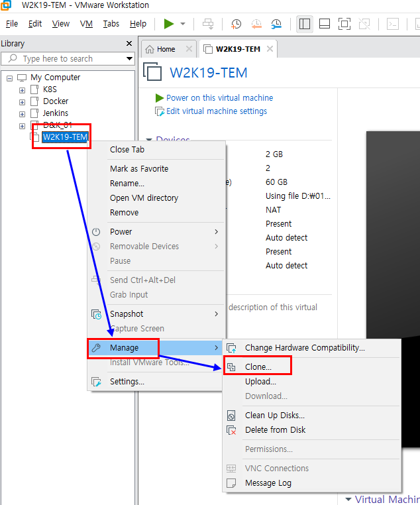The height and width of the screenshot is (505, 420).
Task: Click the VM preview screen thumbnail
Action: click(393, 289)
